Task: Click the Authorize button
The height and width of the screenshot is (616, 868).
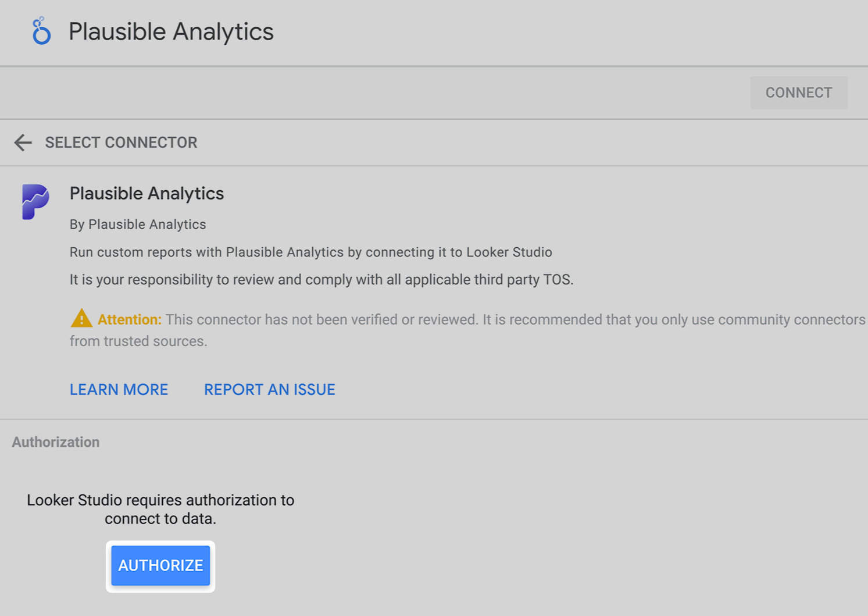Action: click(160, 565)
